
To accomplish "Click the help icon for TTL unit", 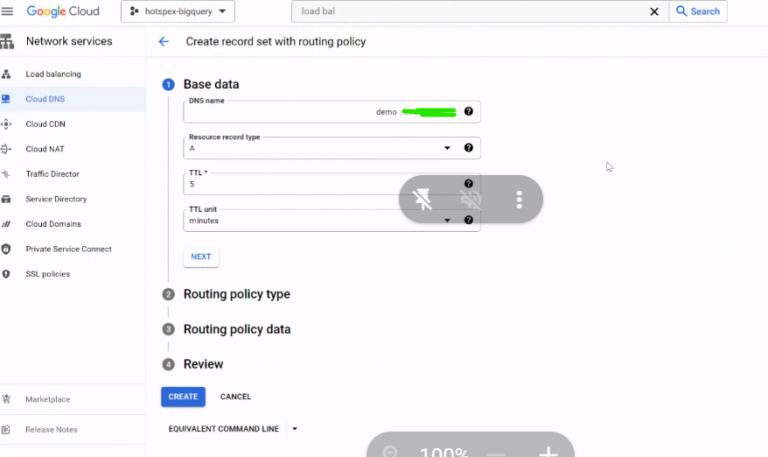I will [469, 220].
